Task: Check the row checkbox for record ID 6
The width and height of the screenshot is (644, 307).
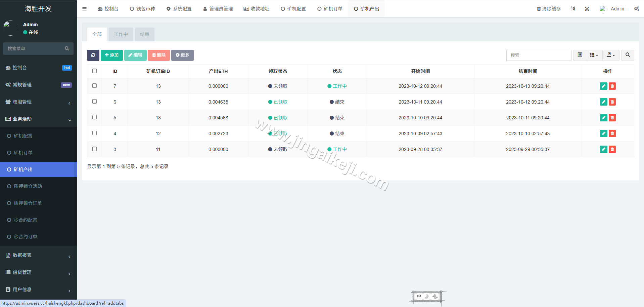Action: [94, 102]
